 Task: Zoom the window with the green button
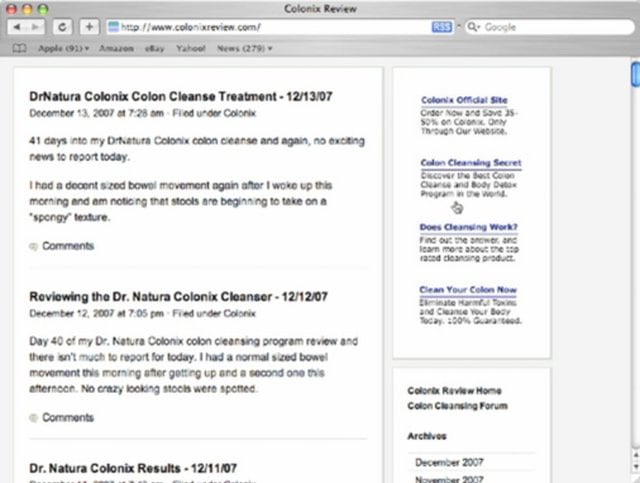pyautogui.click(x=43, y=9)
